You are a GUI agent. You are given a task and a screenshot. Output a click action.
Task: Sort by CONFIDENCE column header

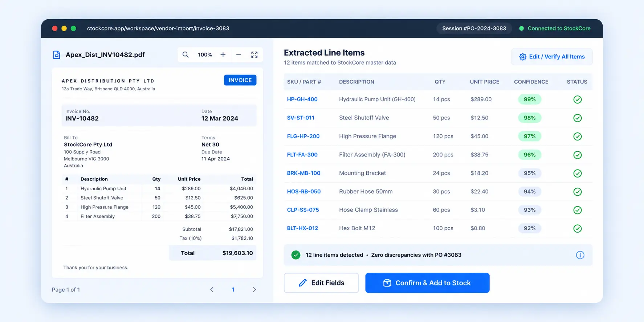pos(531,82)
